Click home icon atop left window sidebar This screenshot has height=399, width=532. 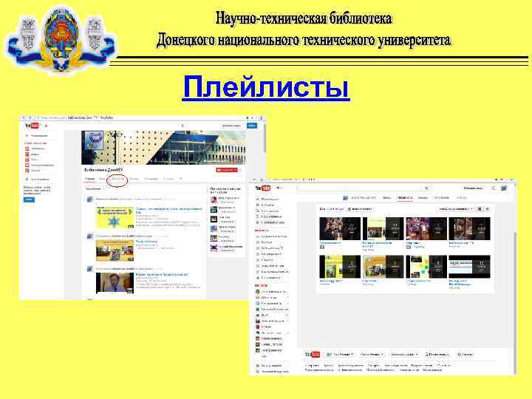27,135
